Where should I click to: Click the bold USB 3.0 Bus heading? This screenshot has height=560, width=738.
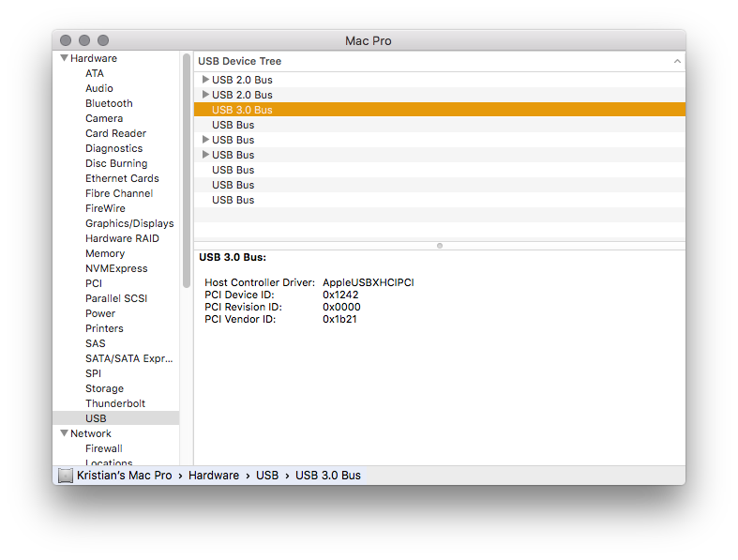(233, 258)
